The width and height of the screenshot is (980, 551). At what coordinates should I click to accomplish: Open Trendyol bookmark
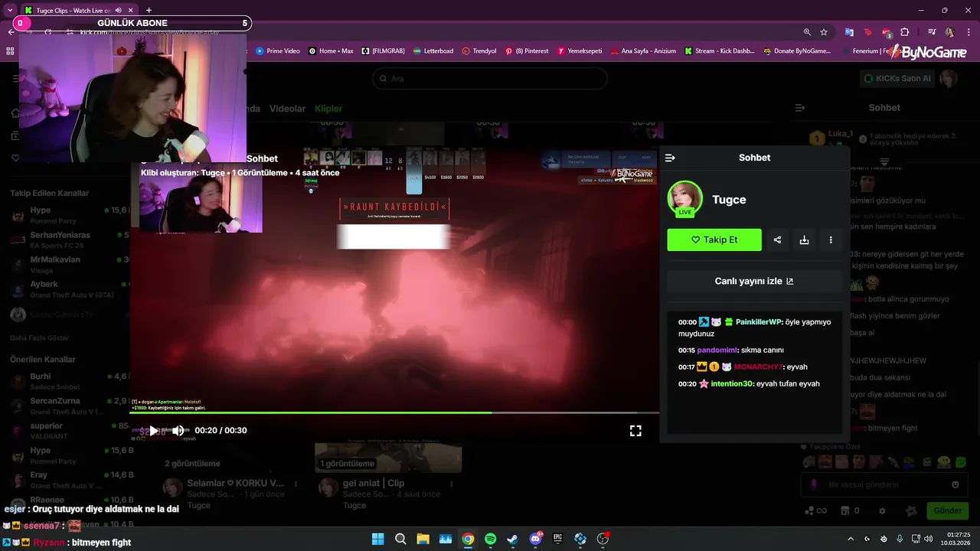479,51
